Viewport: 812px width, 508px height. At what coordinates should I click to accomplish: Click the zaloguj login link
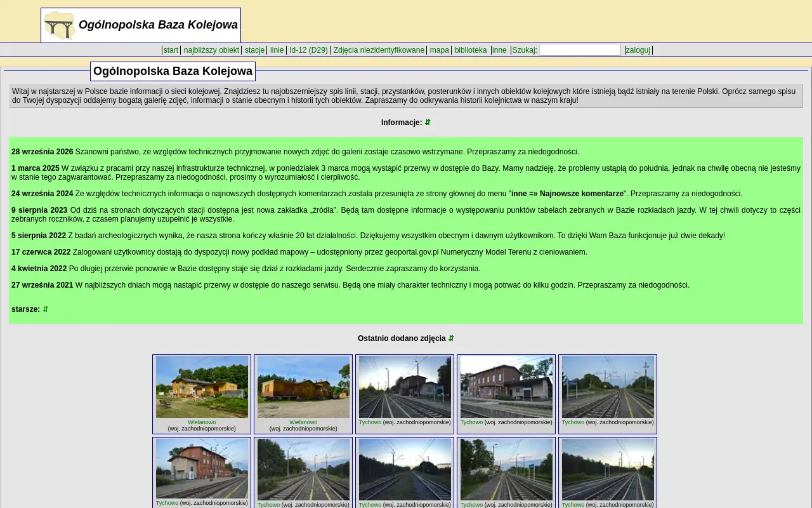[x=638, y=50]
